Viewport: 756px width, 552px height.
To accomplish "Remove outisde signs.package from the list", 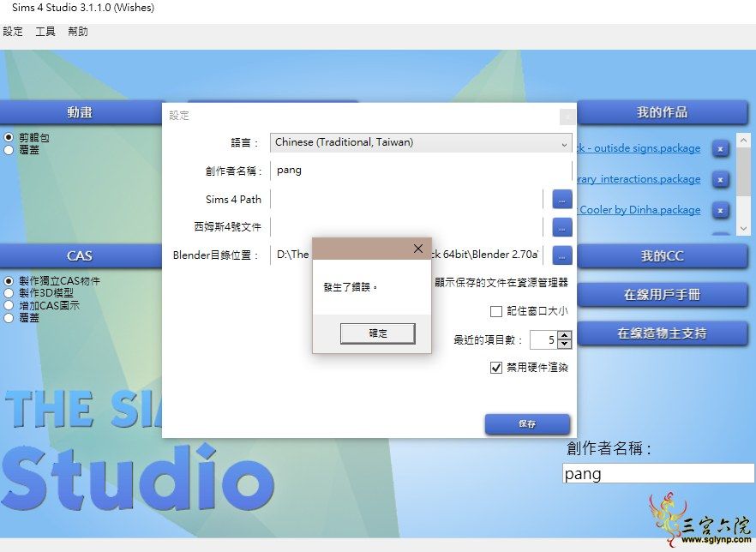I will click(x=720, y=148).
